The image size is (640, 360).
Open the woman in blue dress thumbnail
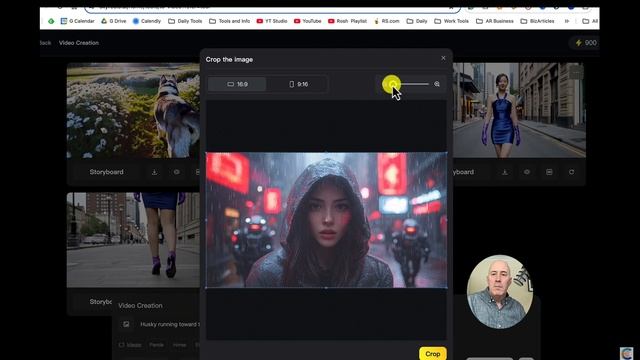519,110
